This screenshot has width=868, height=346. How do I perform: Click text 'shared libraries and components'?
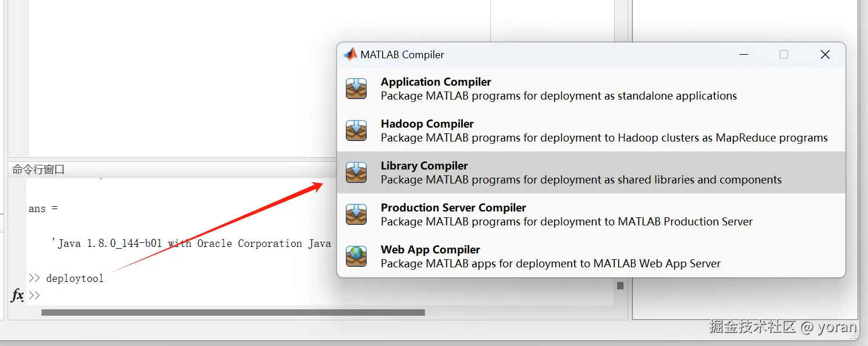[x=699, y=180]
